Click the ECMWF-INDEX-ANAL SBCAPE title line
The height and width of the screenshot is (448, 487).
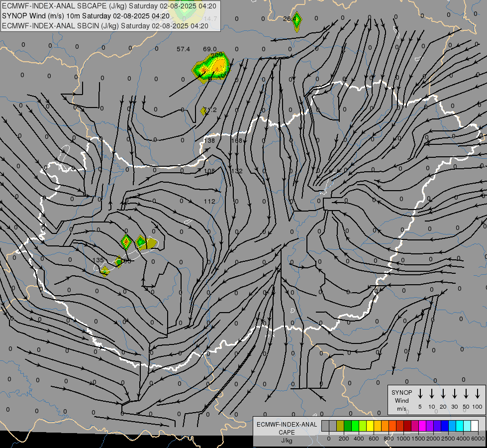click(108, 6)
